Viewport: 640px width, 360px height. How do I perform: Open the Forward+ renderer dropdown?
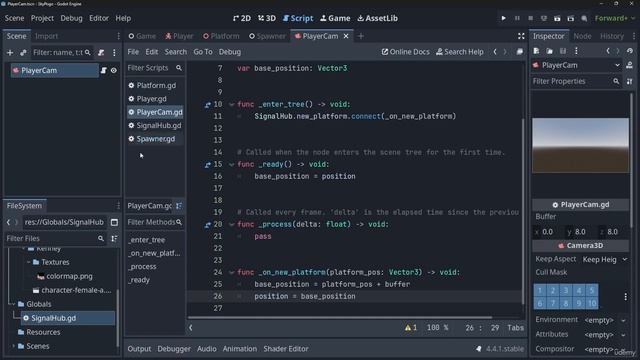click(615, 18)
